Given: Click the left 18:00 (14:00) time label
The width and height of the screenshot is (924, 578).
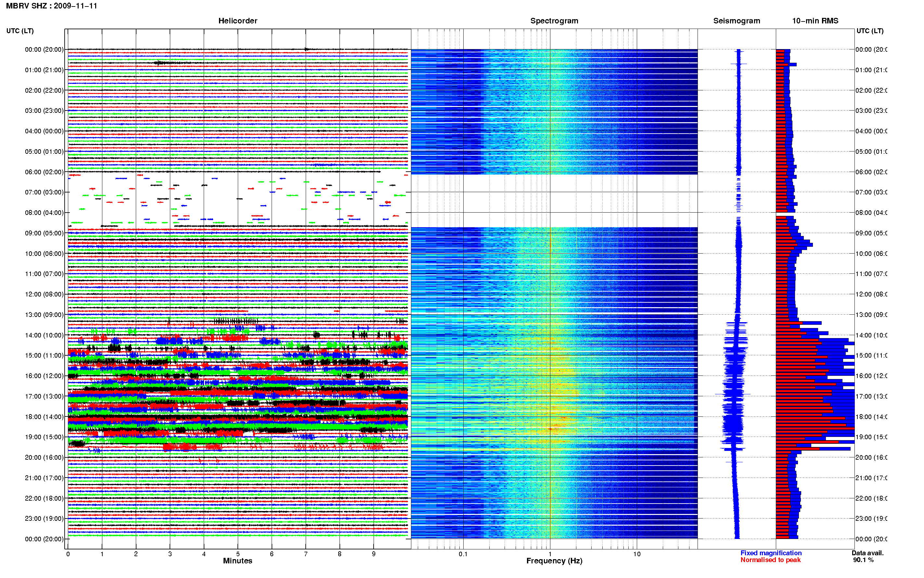Looking at the screenshot, I should tap(44, 417).
